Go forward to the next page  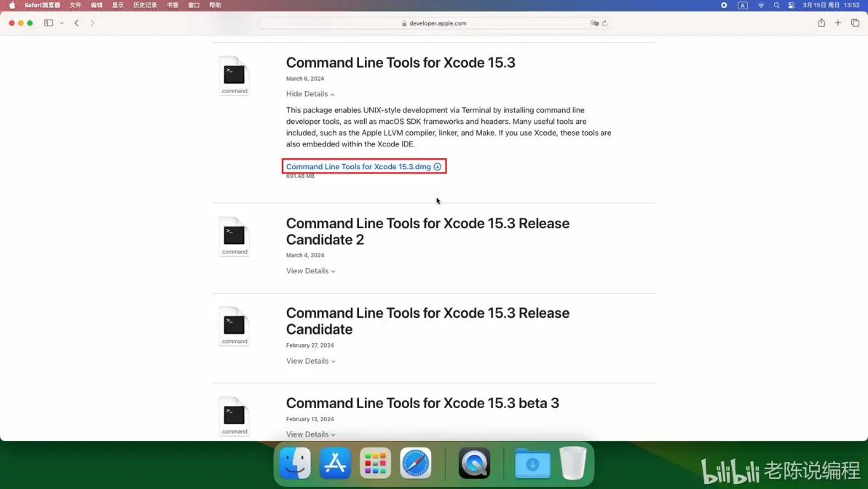click(x=92, y=23)
